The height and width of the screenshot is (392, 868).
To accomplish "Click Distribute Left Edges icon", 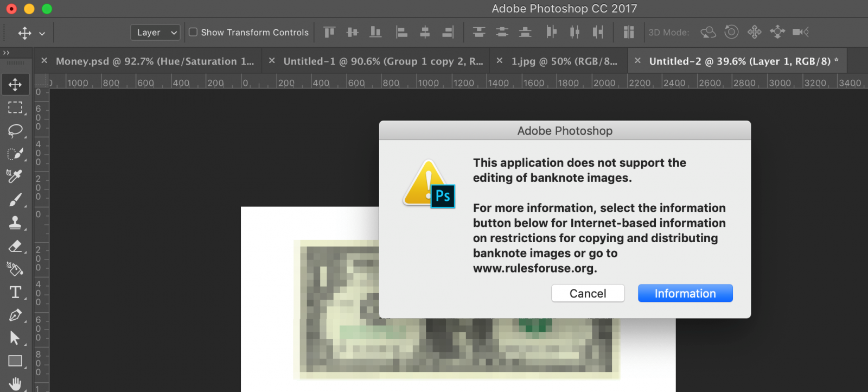I will tap(552, 32).
